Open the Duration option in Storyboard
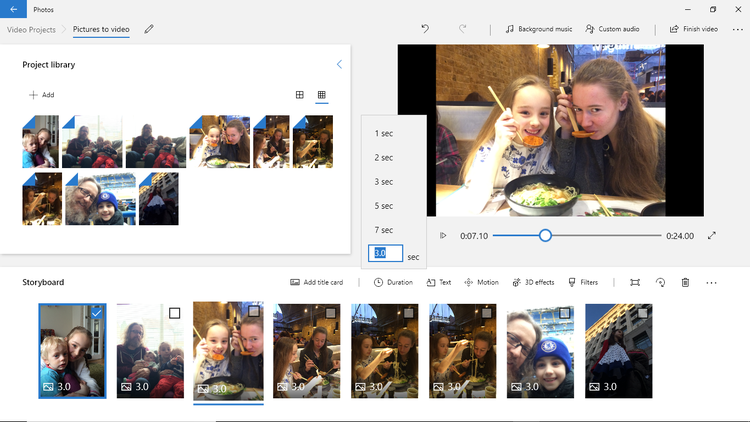Image resolution: width=750 pixels, height=422 pixels. (393, 282)
